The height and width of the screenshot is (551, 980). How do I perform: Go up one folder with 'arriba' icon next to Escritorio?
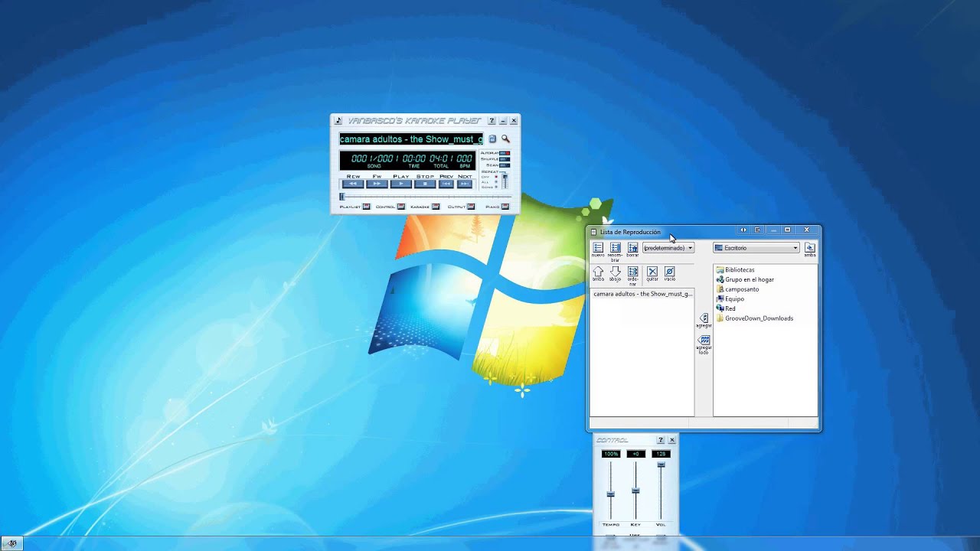[x=809, y=248]
